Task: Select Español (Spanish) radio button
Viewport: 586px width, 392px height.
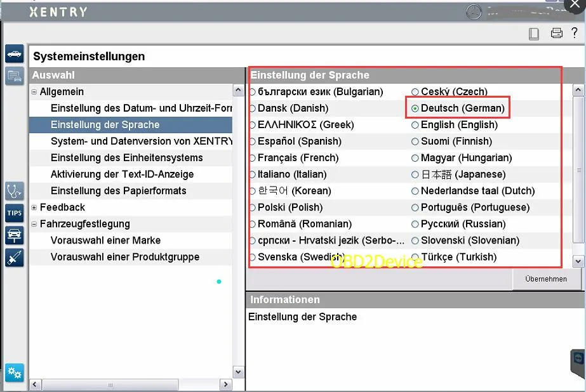Action: (x=253, y=141)
